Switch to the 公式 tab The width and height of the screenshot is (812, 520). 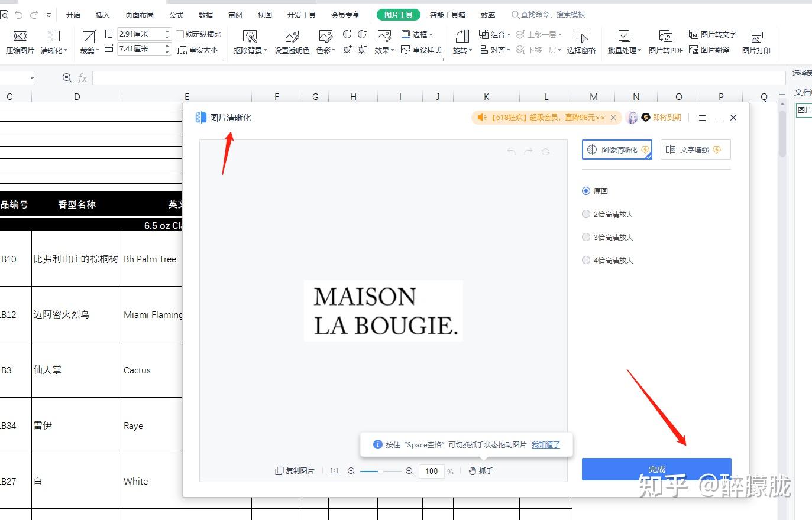click(176, 15)
